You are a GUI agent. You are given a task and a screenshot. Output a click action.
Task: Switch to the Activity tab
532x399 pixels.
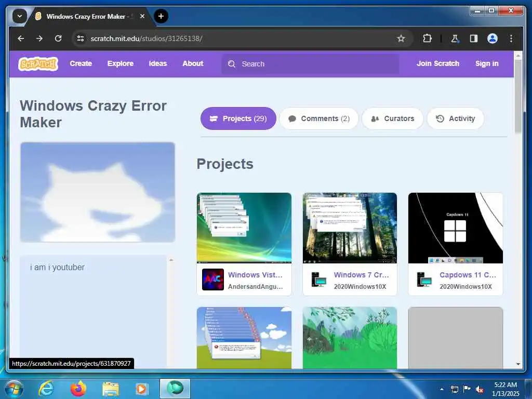coord(455,118)
